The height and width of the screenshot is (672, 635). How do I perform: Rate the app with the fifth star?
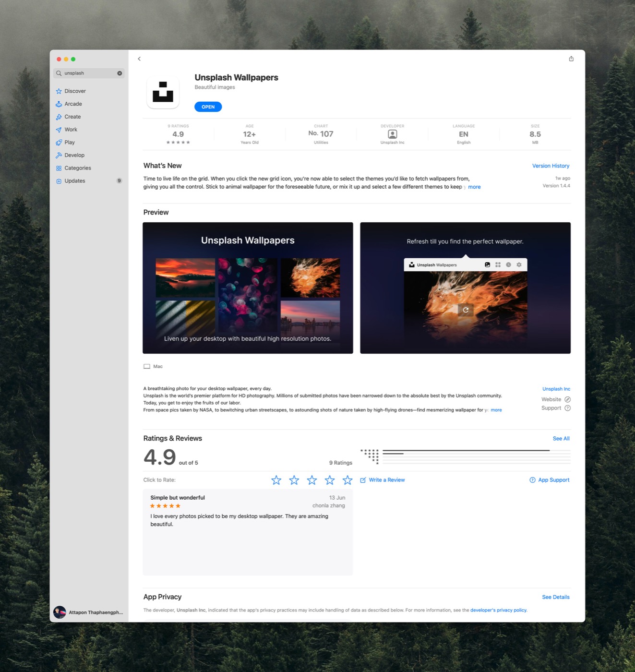pos(347,480)
